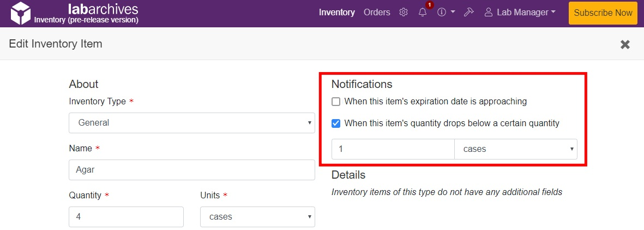Open the Units dropdown under About
Viewport: 644px width, 230px height.
[257, 217]
